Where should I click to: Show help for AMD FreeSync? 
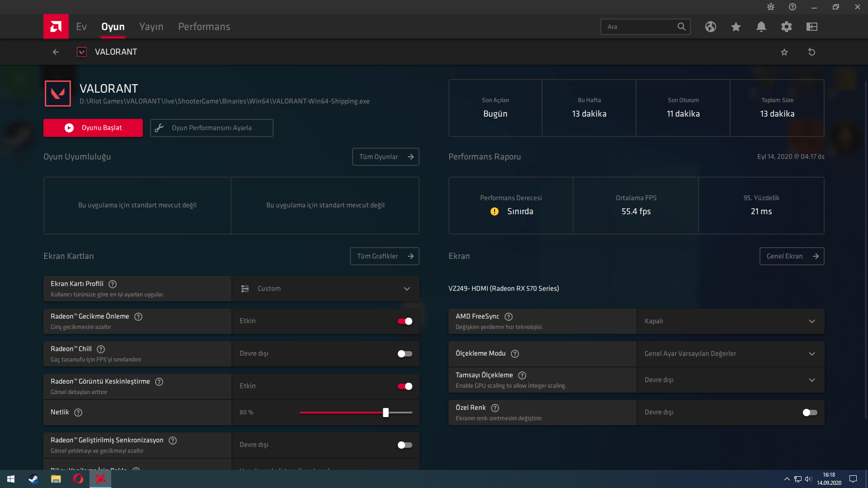pos(509,317)
